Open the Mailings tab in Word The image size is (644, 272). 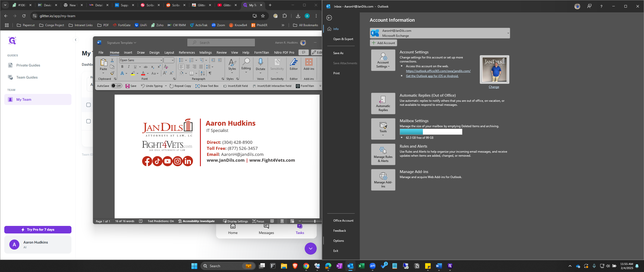tap(206, 52)
